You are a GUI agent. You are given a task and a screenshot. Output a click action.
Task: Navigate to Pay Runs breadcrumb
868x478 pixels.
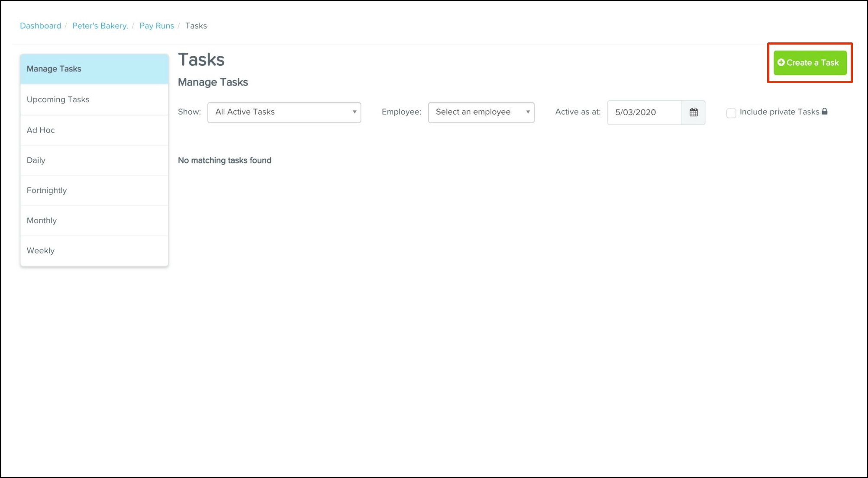click(x=157, y=26)
